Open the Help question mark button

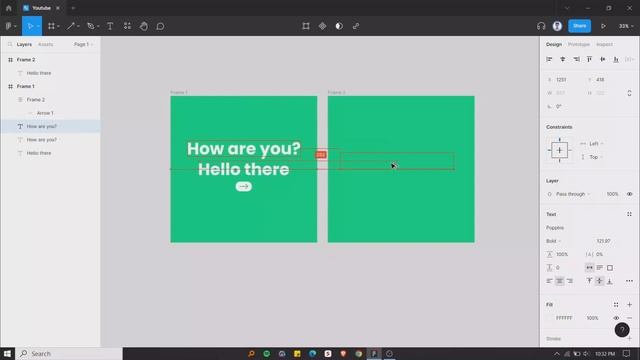622,330
